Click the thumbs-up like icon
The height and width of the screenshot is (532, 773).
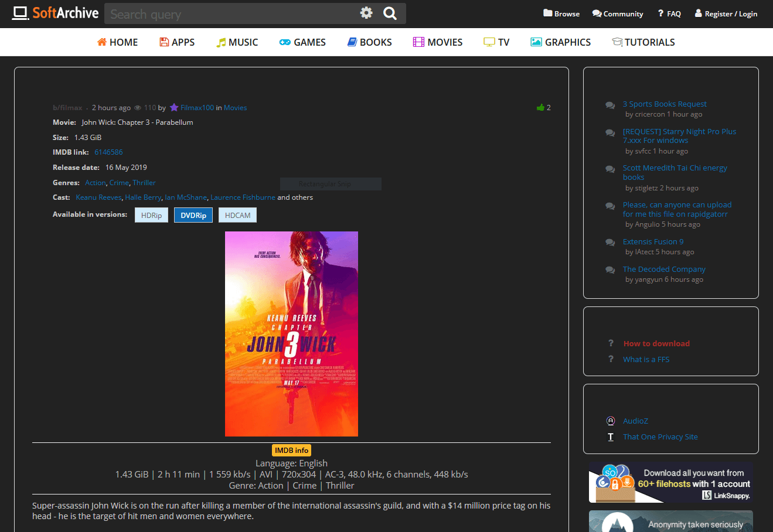tap(540, 107)
